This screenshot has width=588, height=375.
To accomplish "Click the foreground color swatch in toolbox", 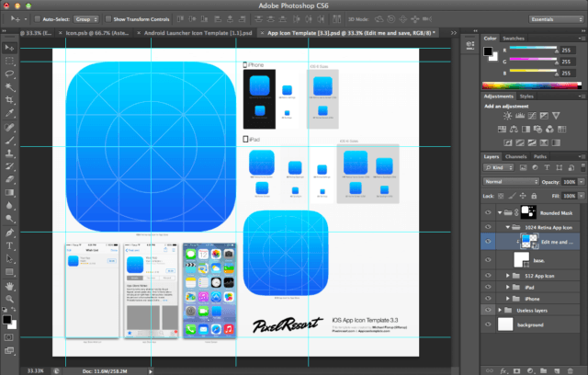I will click(x=6, y=320).
